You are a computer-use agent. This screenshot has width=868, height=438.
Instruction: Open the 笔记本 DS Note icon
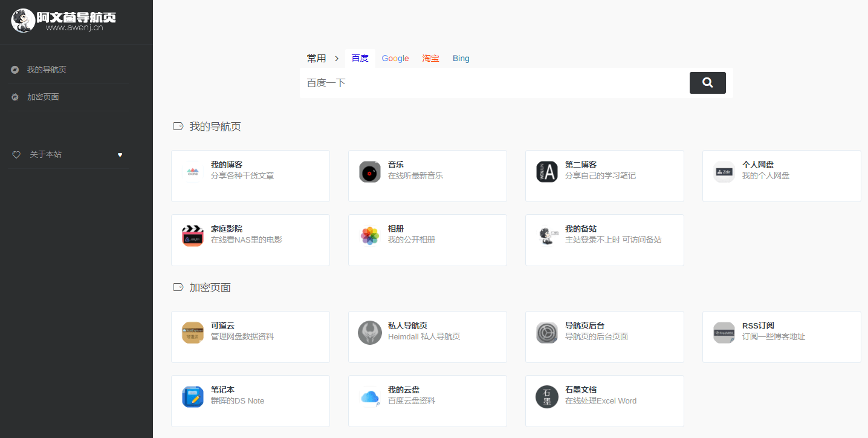click(x=192, y=397)
